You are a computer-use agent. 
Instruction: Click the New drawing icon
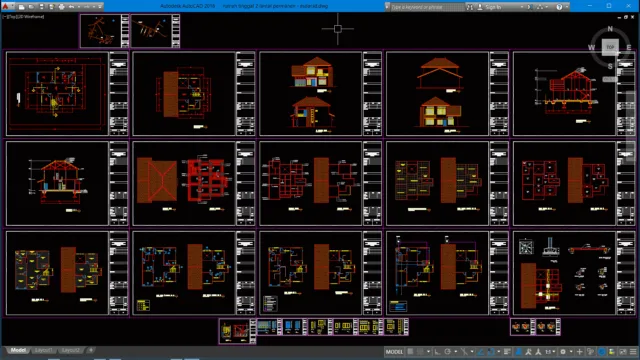point(21,7)
